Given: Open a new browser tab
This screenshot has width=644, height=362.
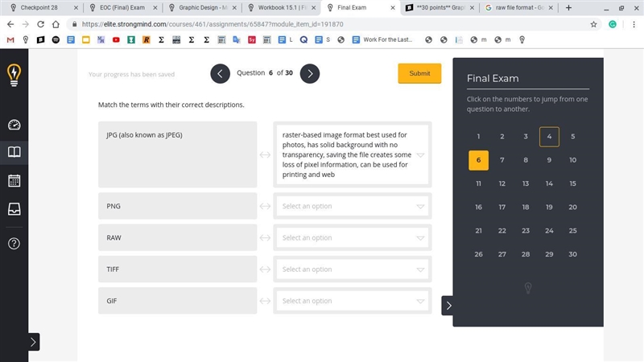Looking at the screenshot, I should click(568, 7).
